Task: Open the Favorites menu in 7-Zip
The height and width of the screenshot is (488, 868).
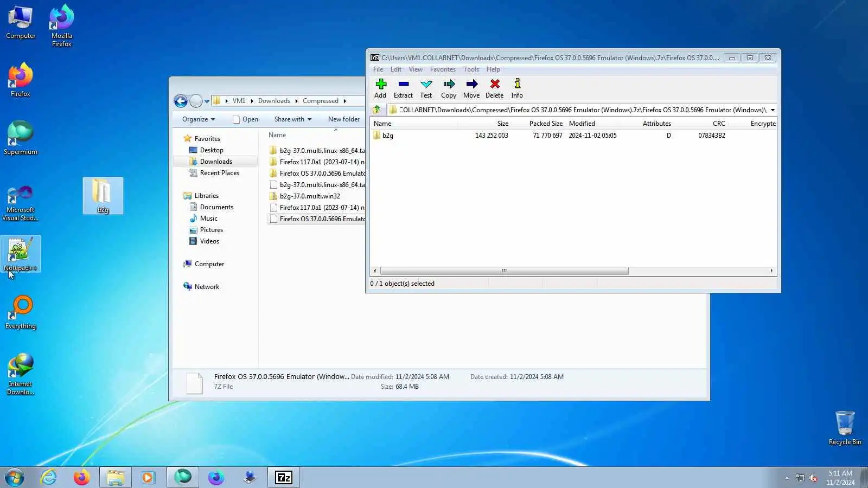Action: 443,69
